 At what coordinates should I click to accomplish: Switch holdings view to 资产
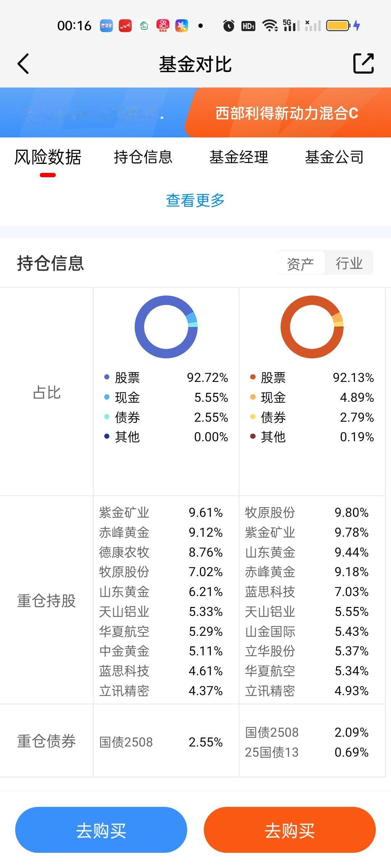(300, 263)
